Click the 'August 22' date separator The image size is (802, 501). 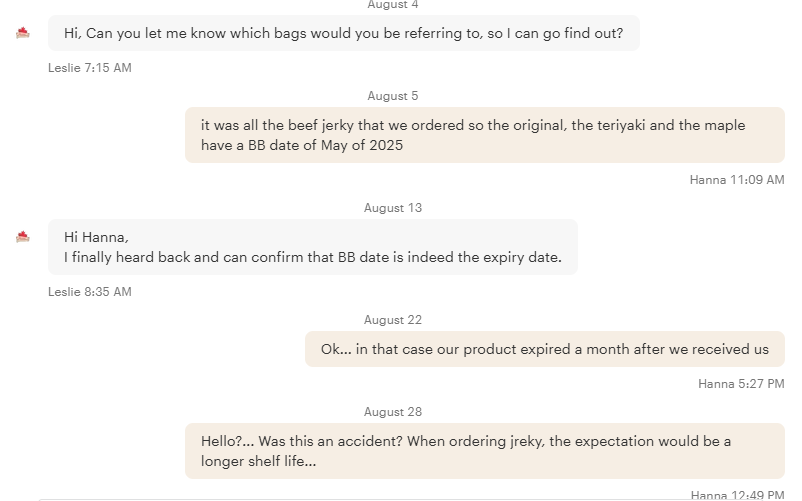pyautogui.click(x=393, y=320)
